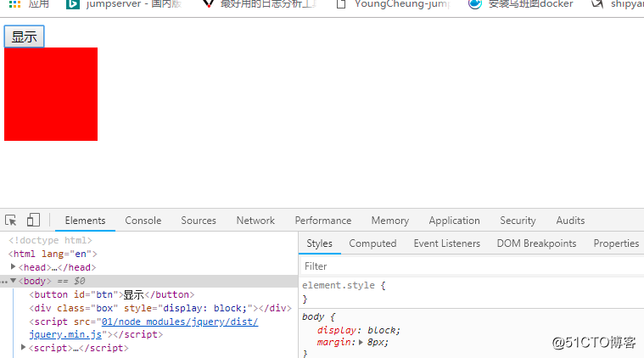Activate the inspect element picker icon

[11, 221]
